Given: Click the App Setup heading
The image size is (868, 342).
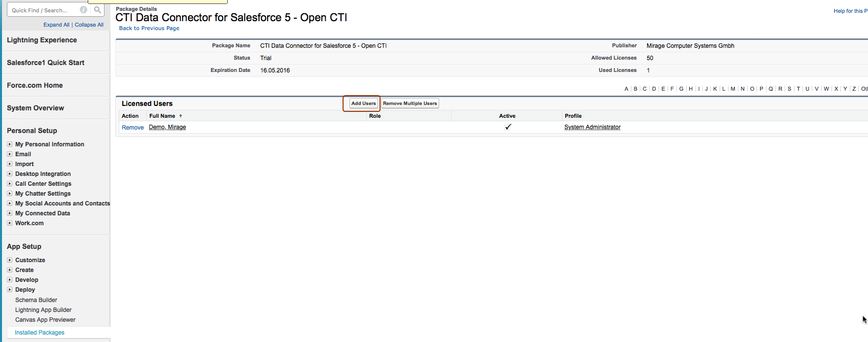Looking at the screenshot, I should [24, 246].
